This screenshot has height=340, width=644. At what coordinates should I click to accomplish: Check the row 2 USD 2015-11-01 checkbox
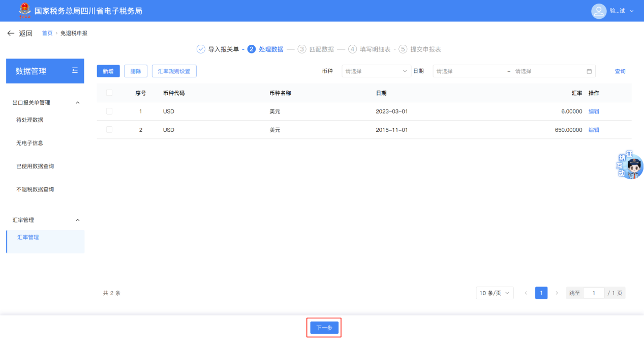[109, 130]
